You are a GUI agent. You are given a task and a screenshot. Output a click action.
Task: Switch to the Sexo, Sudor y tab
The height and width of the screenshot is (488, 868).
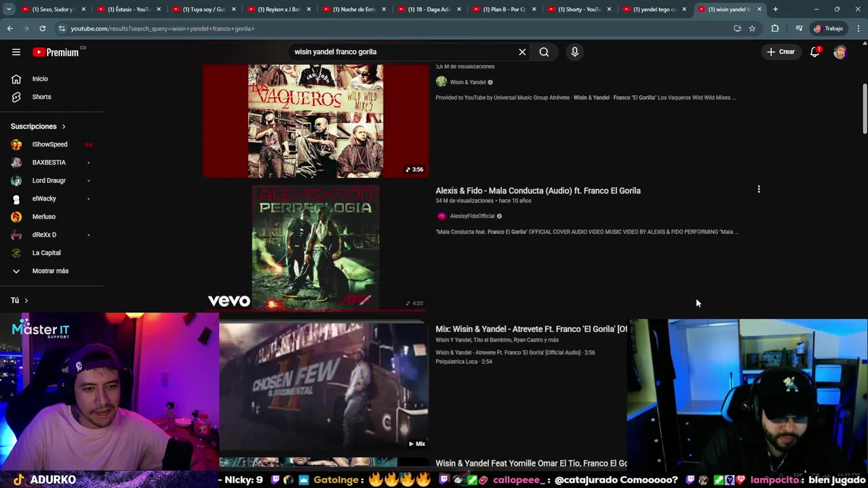coord(53,9)
